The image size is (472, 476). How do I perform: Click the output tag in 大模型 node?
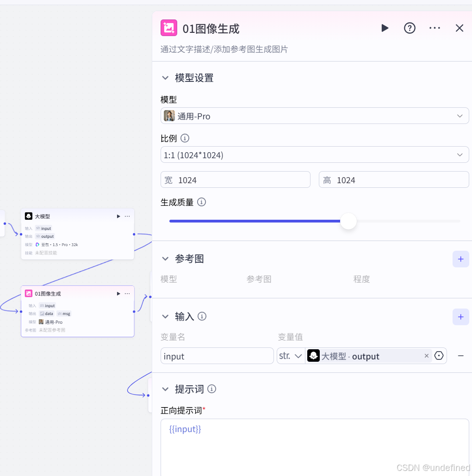45,236
